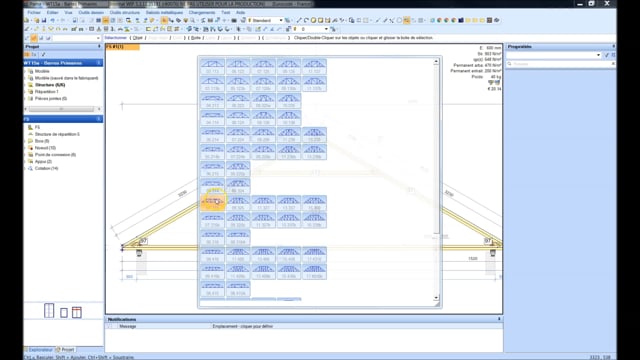
Task: Click the truss gallery scroll-up arrow
Action: (x=436, y=62)
